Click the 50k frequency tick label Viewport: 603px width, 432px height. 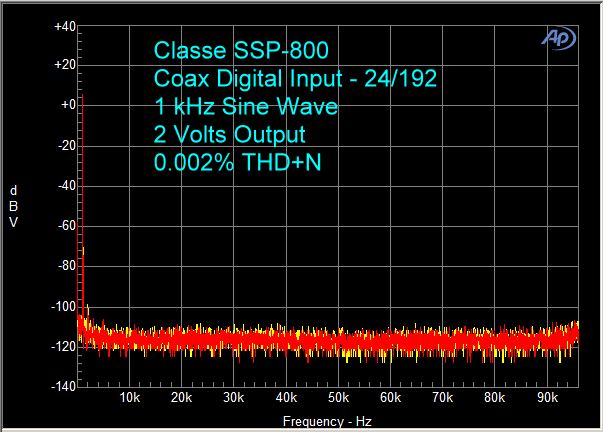[x=337, y=398]
